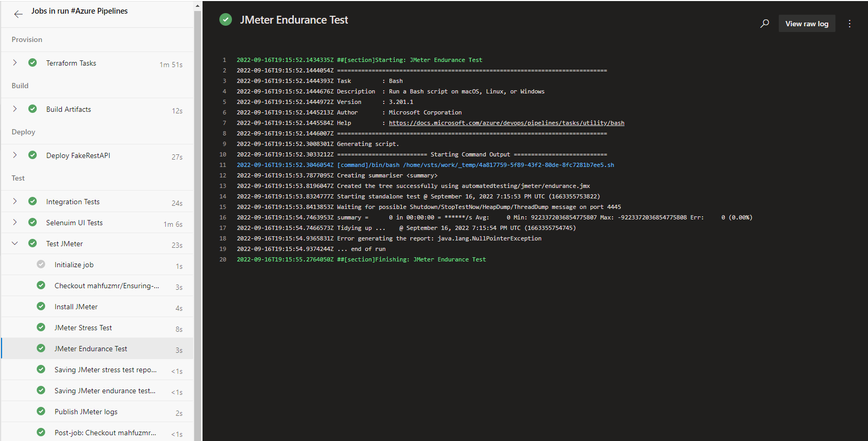
Task: Select the Selenuim UI Tests job row
Action: tap(98, 223)
